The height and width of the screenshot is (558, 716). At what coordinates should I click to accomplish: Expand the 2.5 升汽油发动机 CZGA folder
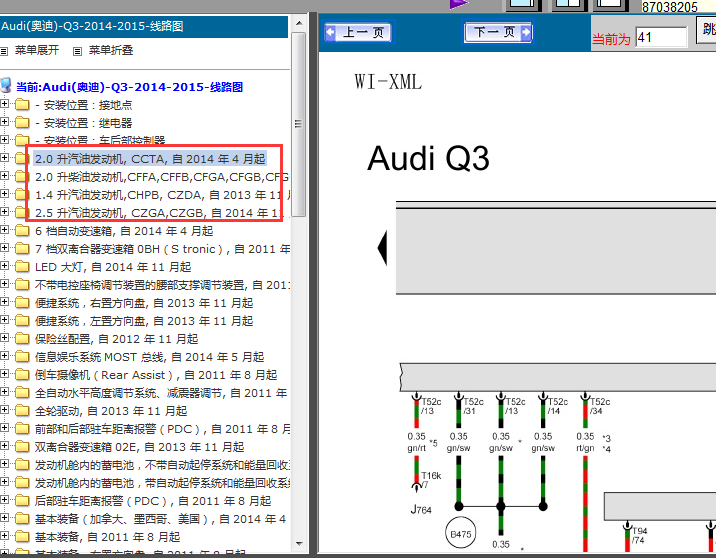point(4,211)
